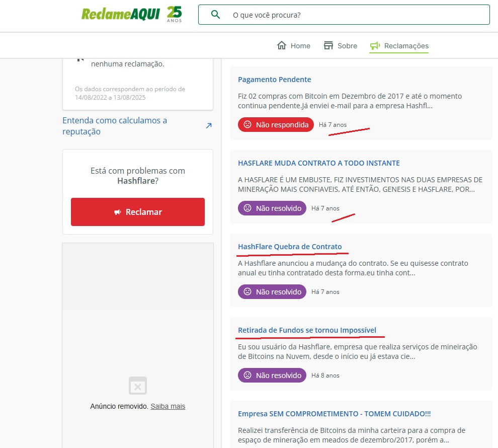498x448 pixels.
Task: Click the '25 ANOS' anniversary logo
Action: (175, 14)
